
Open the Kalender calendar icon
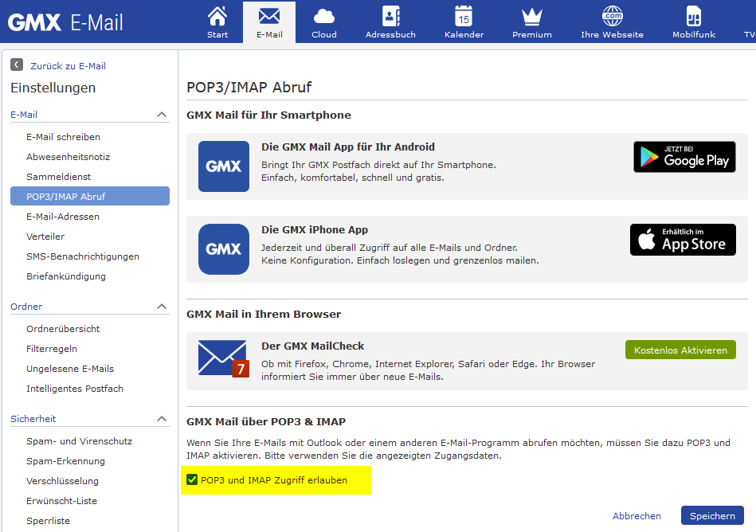click(x=464, y=16)
